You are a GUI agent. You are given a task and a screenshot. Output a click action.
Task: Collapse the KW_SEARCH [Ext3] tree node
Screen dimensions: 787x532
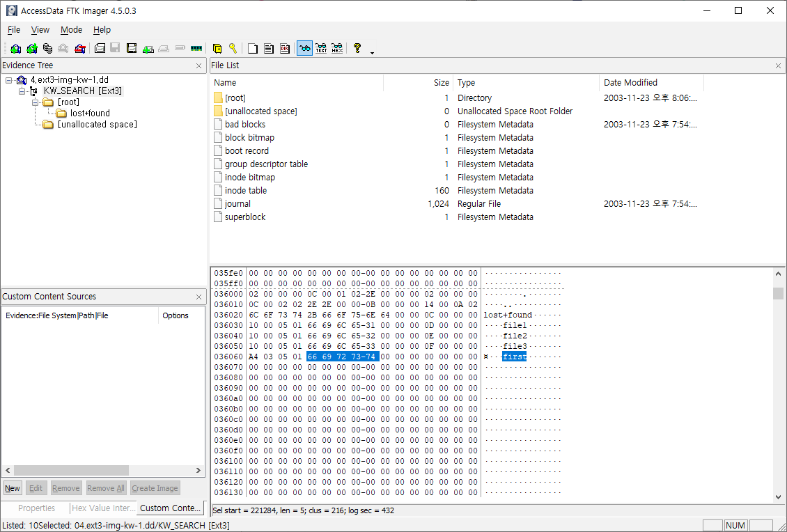click(x=22, y=91)
